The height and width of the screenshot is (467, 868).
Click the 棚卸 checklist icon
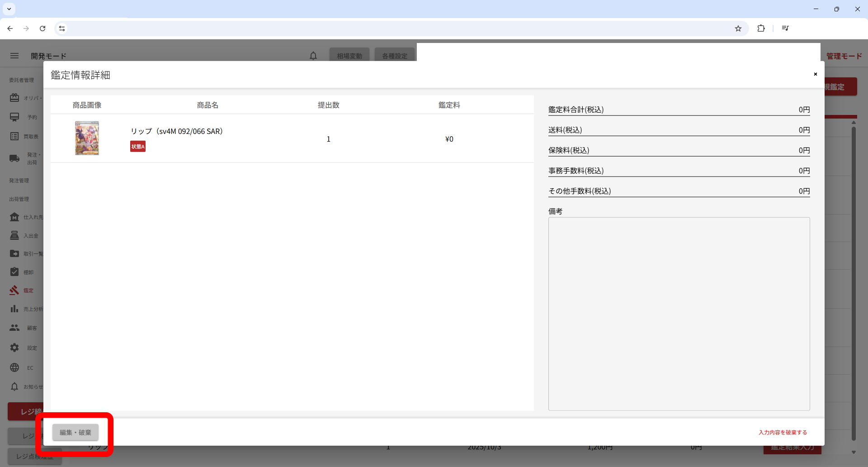pos(14,272)
